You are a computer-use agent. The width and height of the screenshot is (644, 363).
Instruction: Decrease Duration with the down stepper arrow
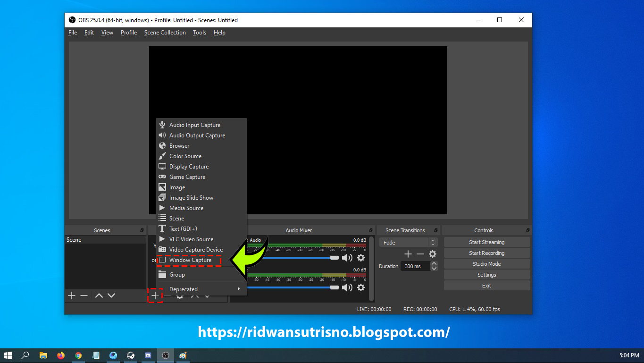434,269
